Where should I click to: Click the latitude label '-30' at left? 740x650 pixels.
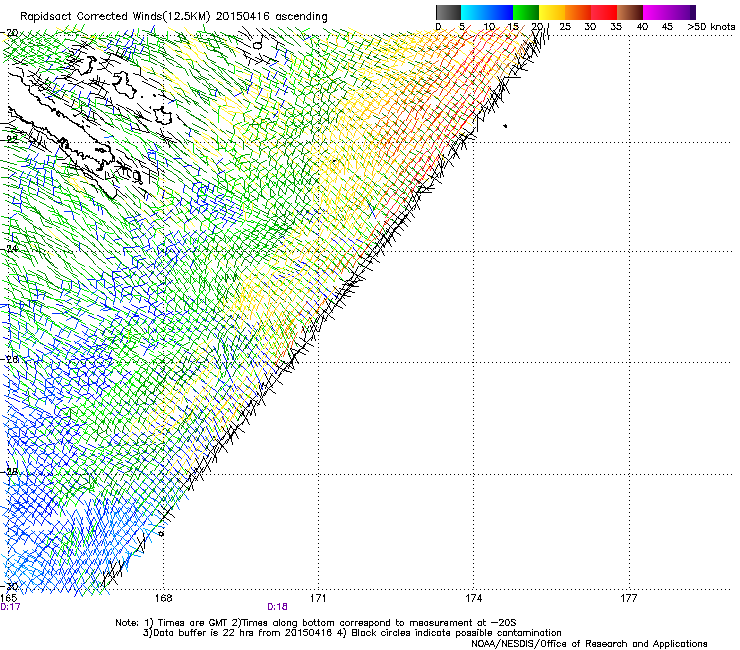tap(9, 586)
